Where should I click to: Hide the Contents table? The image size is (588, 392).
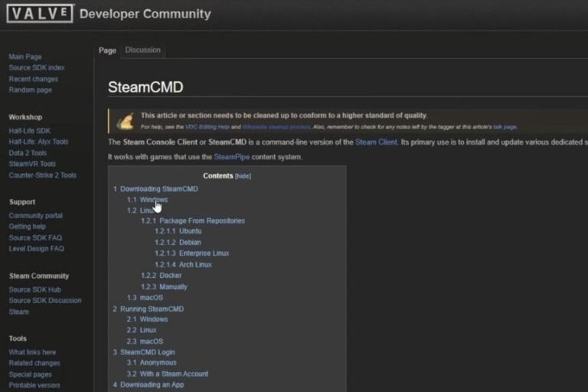click(243, 176)
